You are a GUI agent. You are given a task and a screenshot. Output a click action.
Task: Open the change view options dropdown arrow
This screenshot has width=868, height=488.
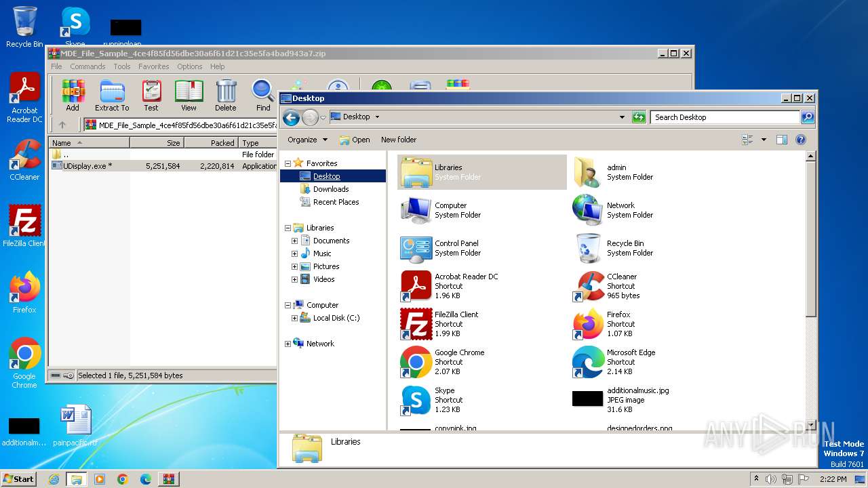pyautogui.click(x=764, y=140)
